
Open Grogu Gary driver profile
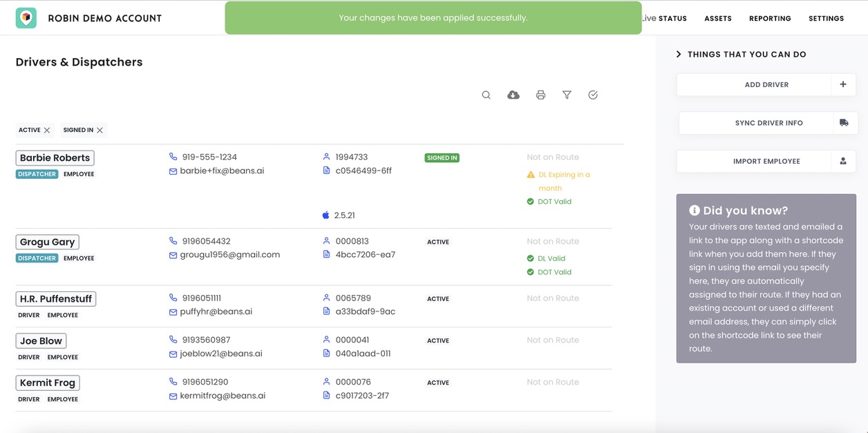47,242
